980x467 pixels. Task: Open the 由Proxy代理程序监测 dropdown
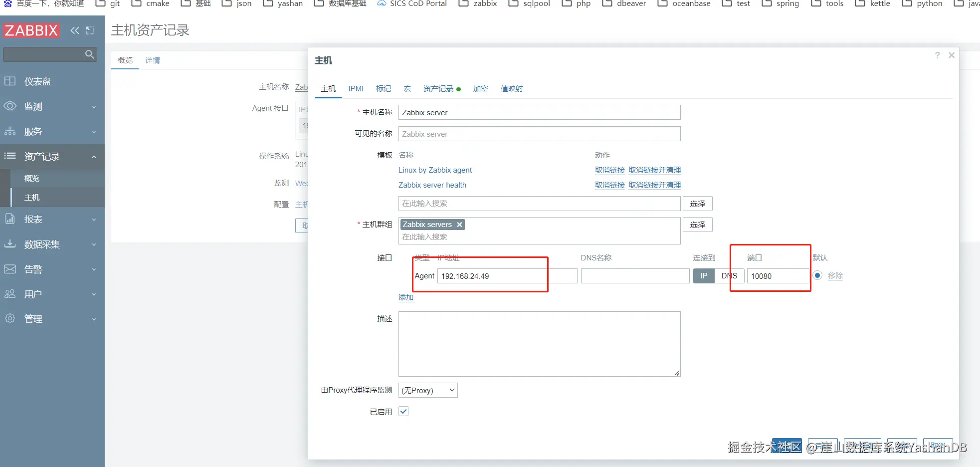click(x=428, y=390)
